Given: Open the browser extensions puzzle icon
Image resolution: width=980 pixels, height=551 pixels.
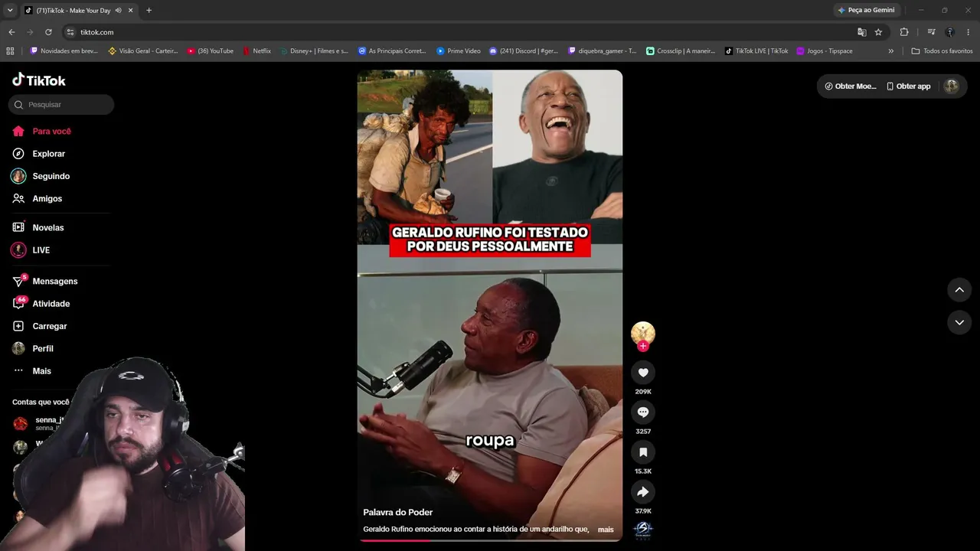Looking at the screenshot, I should coord(904,32).
